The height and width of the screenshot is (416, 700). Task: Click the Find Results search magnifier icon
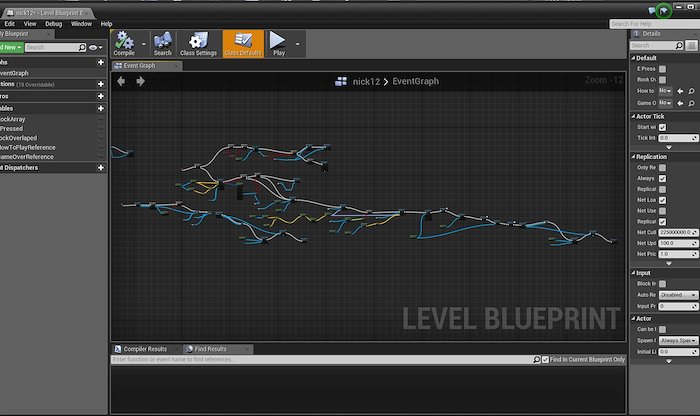536,359
